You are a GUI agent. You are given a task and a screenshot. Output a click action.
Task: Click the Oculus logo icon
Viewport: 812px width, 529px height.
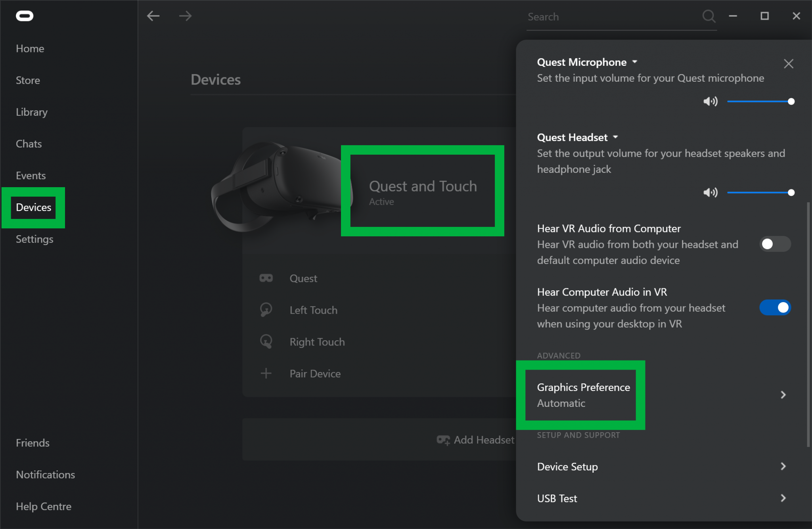tap(25, 16)
